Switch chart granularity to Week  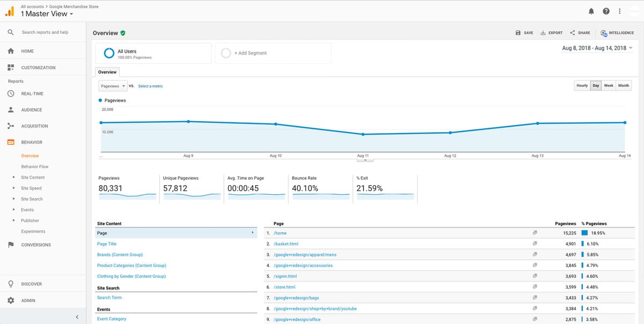coord(609,85)
